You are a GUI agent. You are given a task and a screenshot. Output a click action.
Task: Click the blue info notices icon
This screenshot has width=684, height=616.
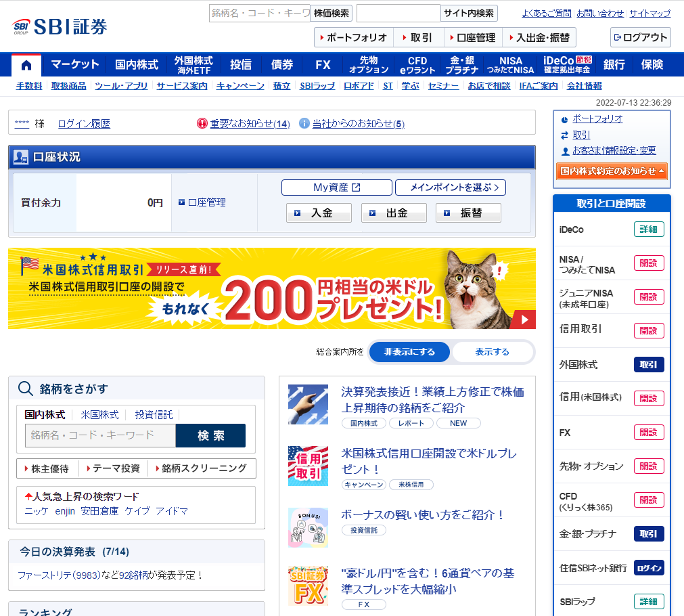tap(304, 123)
